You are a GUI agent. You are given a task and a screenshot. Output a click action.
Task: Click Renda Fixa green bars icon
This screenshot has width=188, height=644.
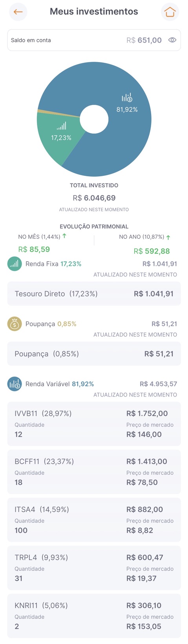pyautogui.click(x=15, y=264)
